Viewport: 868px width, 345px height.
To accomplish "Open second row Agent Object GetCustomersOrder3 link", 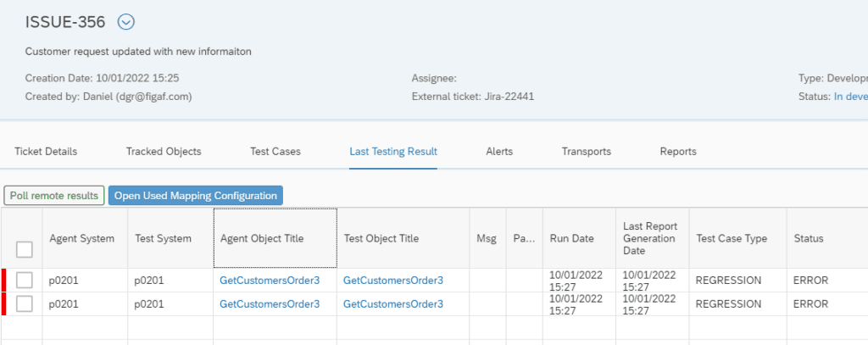I will 270,304.
